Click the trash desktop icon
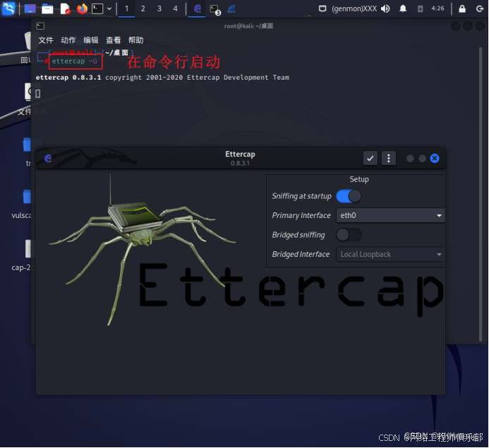Viewport: 489px width, 448px height. 28,40
